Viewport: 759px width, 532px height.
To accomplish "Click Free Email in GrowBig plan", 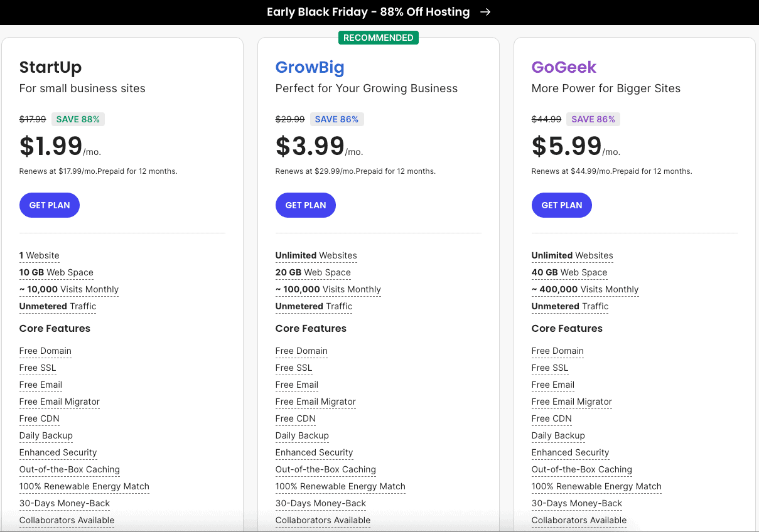I will [297, 385].
